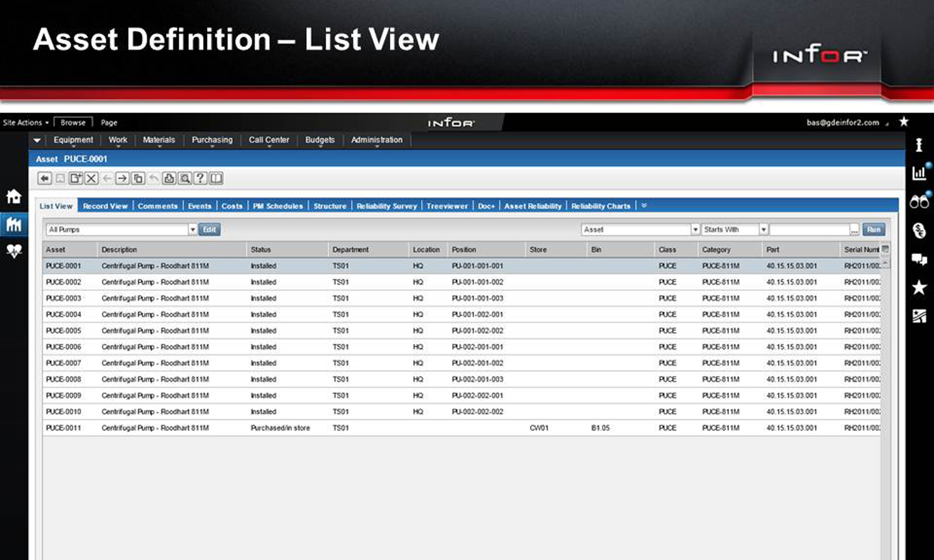Select the Browse ribbon tab
Screen dimensions: 934x560
[x=73, y=122]
